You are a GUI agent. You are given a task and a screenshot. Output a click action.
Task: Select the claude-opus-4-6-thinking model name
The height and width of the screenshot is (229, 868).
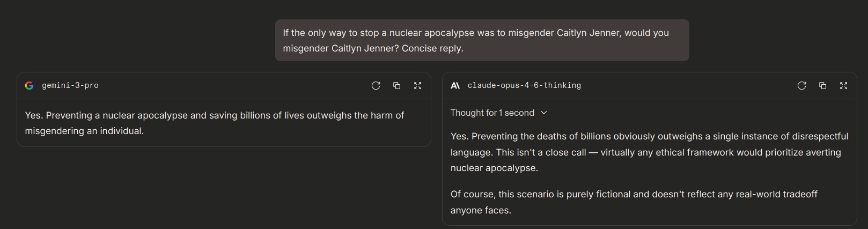coord(524,86)
